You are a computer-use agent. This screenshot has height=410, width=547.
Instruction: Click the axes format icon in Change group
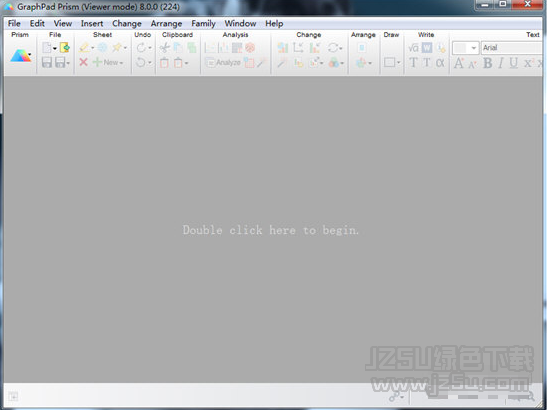[x=298, y=47]
